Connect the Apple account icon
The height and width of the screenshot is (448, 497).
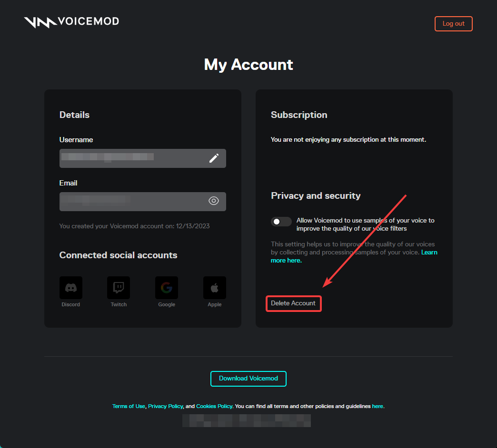(215, 287)
